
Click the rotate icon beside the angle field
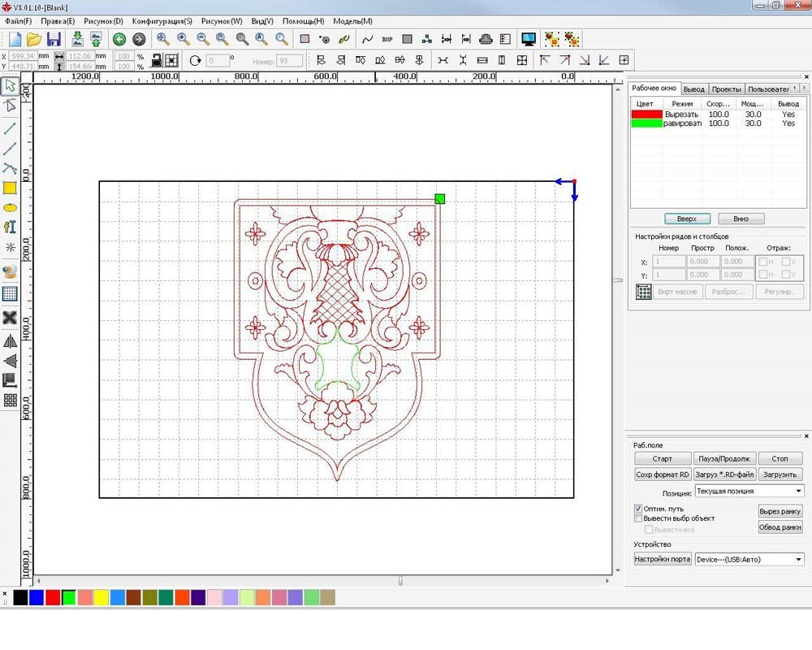[x=195, y=61]
